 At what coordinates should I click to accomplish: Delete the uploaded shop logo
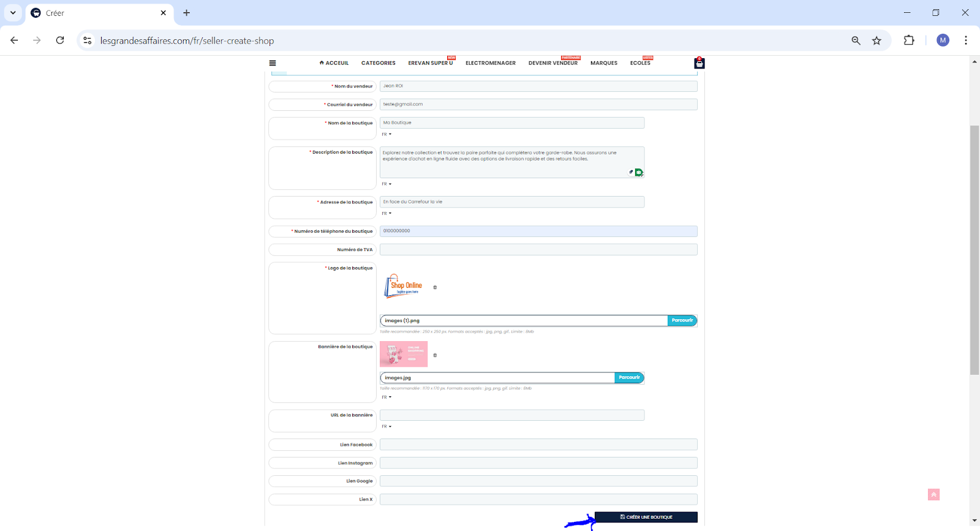tap(435, 287)
